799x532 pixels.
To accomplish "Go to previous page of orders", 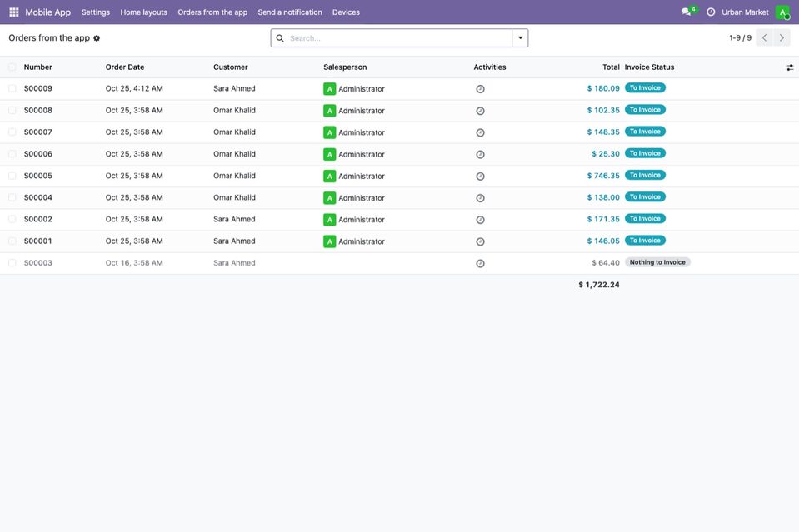I will [x=764, y=37].
